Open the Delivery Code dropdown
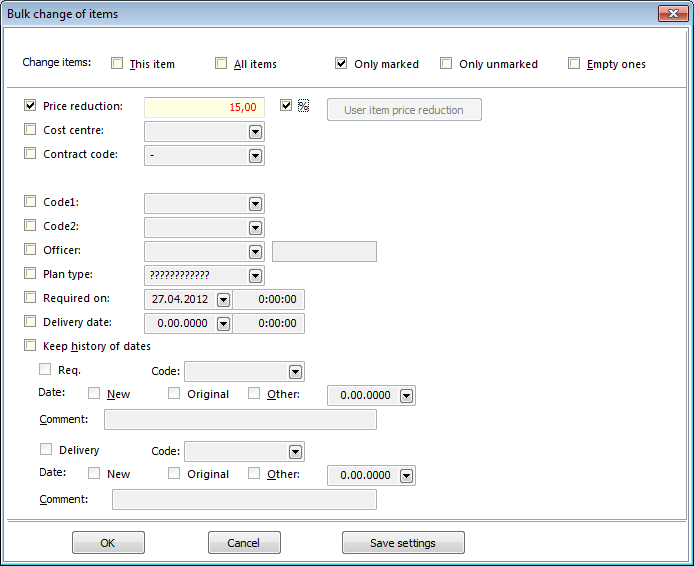 (x=296, y=452)
